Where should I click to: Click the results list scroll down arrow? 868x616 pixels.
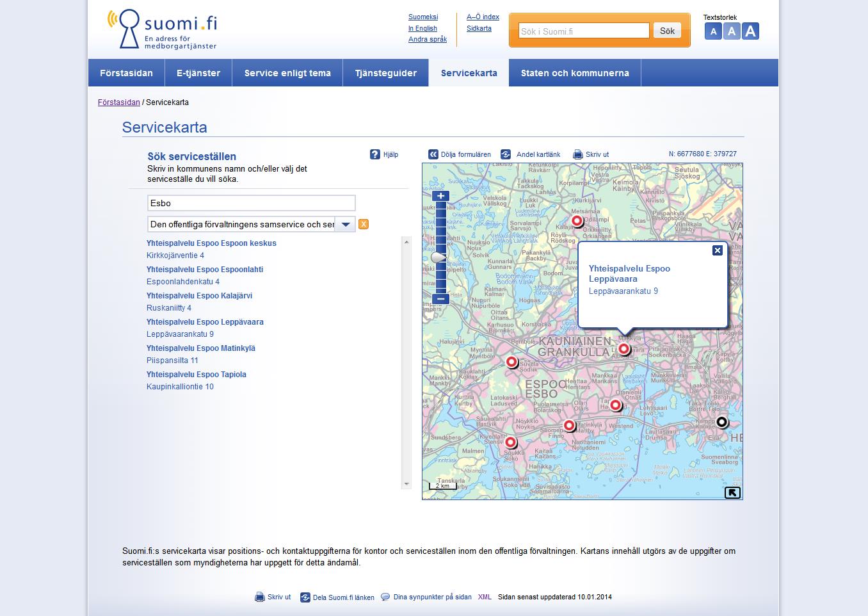pyautogui.click(x=406, y=484)
